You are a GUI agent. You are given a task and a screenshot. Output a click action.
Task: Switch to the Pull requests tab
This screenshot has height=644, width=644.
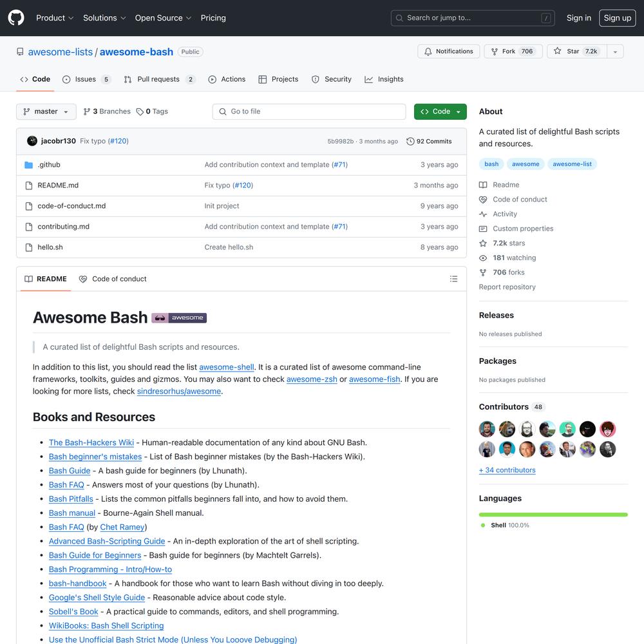pos(159,79)
